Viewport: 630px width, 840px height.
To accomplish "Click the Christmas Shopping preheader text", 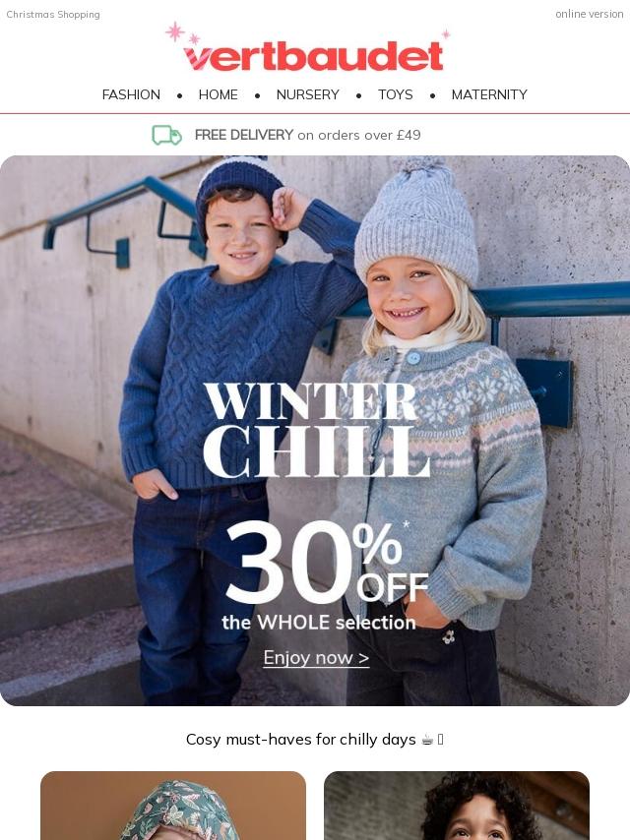I will [53, 15].
